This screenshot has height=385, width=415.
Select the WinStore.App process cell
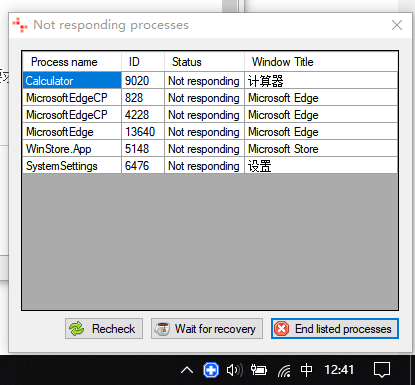pyautogui.click(x=72, y=149)
